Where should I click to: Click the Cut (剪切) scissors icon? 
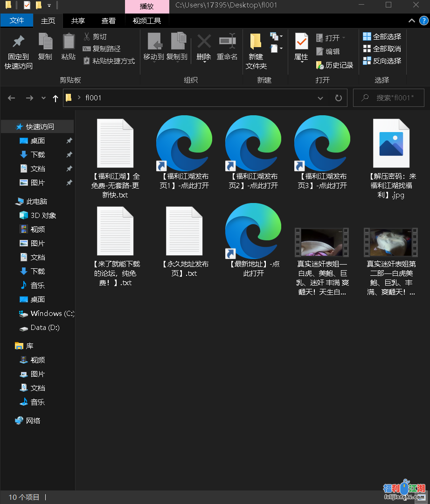[87, 36]
